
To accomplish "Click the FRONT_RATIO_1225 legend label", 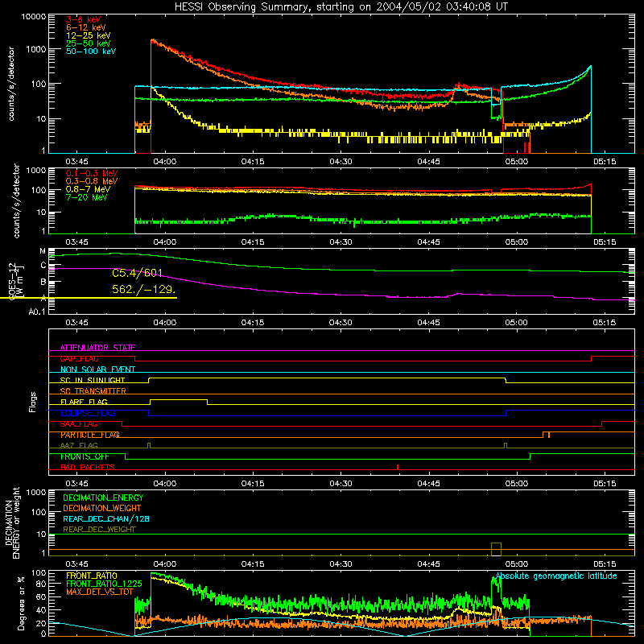I will [104, 584].
